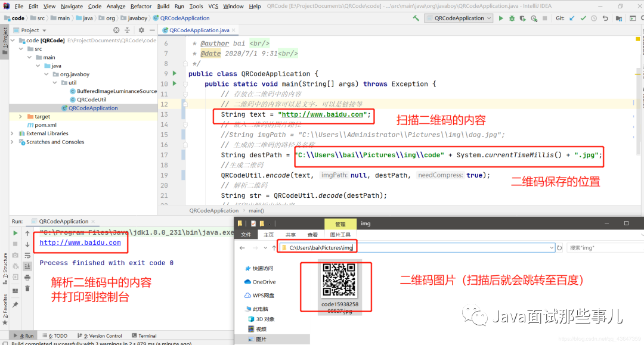Image resolution: width=644 pixels, height=345 pixels.
Task: Print the console output
Action: click(27, 277)
